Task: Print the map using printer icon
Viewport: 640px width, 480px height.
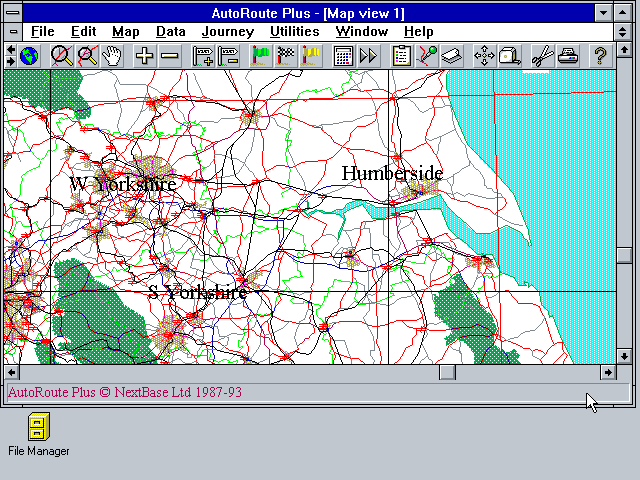Action: click(x=568, y=56)
